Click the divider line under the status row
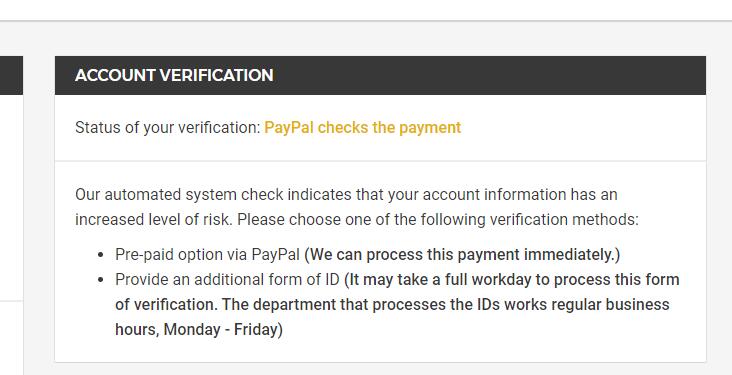732x375 pixels. pyautogui.click(x=380, y=161)
